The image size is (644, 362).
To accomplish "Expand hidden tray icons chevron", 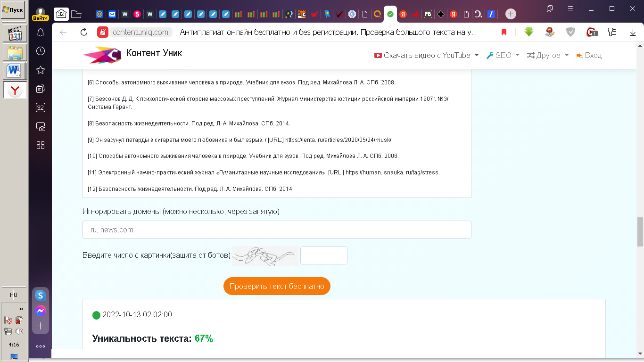I will pyautogui.click(x=21, y=309).
